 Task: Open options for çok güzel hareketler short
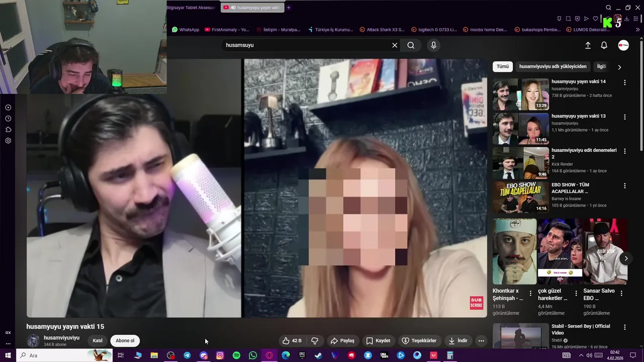pyautogui.click(x=576, y=293)
